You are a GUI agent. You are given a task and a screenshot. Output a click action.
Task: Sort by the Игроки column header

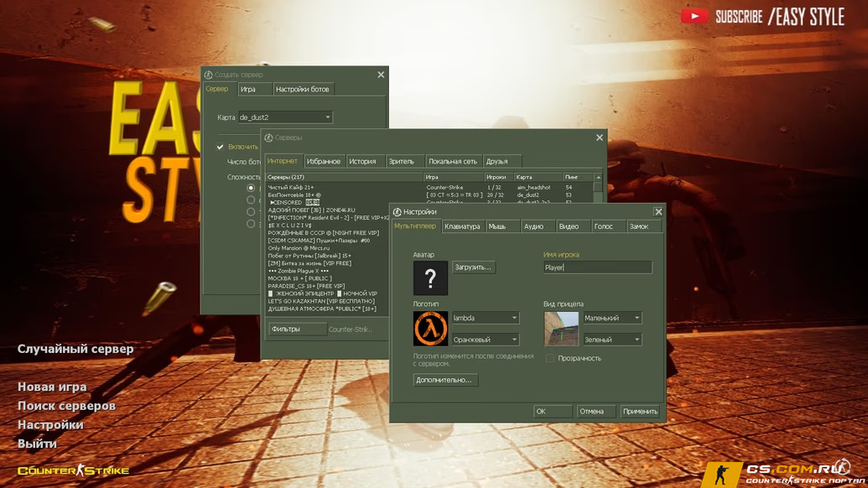pyautogui.click(x=499, y=177)
